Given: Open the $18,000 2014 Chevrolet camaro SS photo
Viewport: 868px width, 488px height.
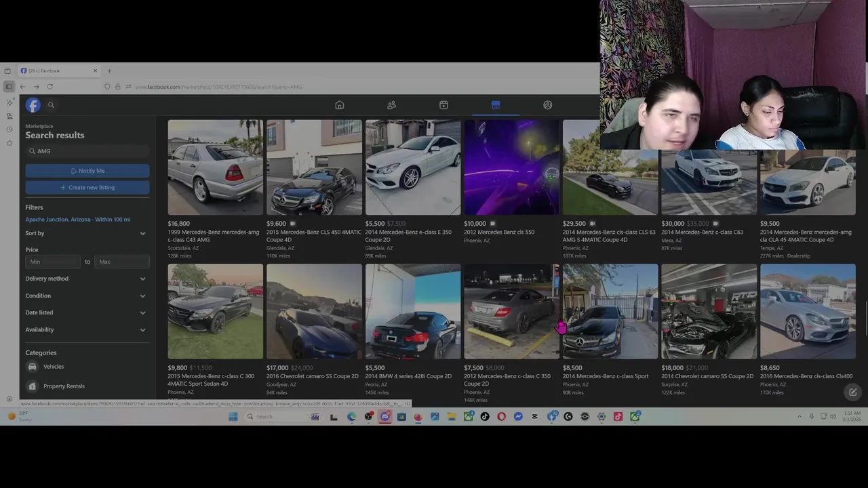Looking at the screenshot, I should click(709, 311).
